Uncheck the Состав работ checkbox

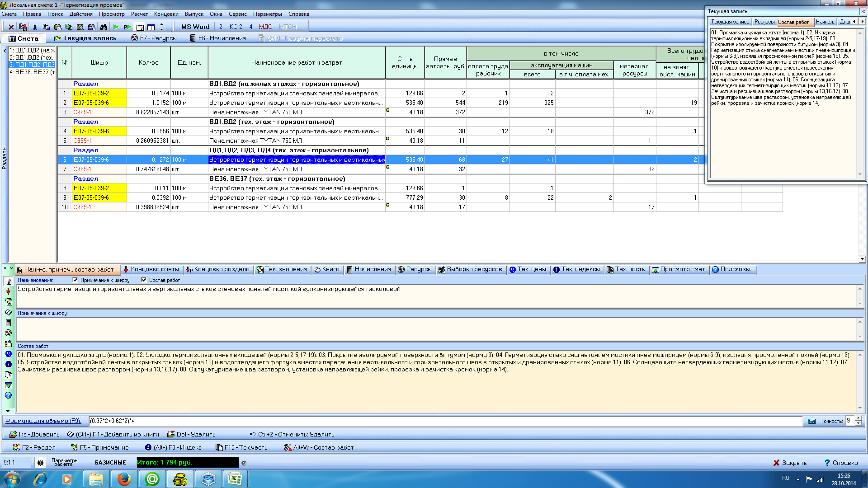(x=144, y=280)
